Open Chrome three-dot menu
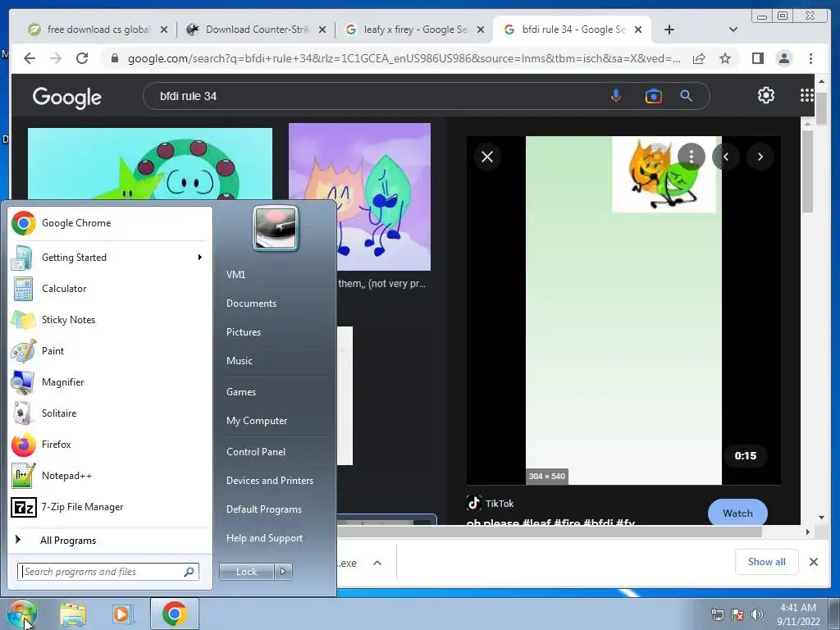Image resolution: width=840 pixels, height=630 pixels. click(810, 58)
